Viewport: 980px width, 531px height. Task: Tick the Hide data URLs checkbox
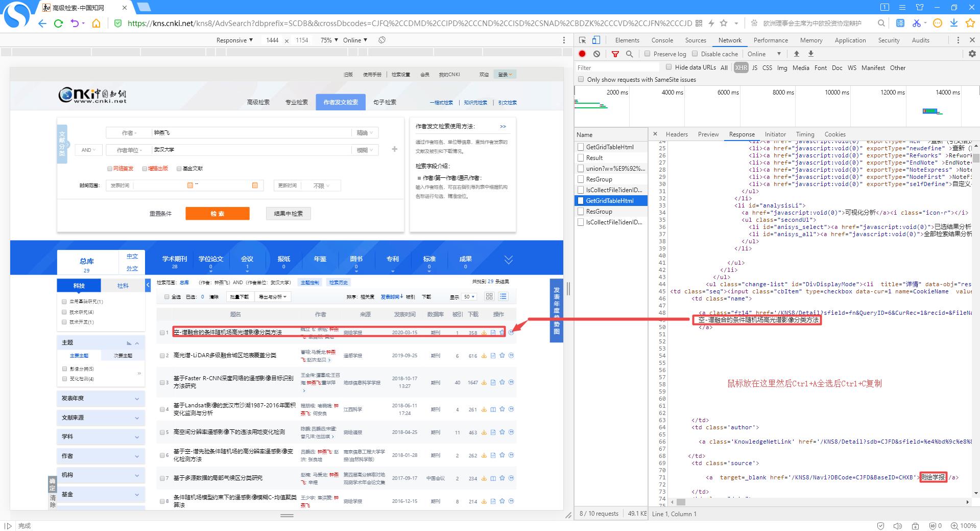click(x=668, y=67)
